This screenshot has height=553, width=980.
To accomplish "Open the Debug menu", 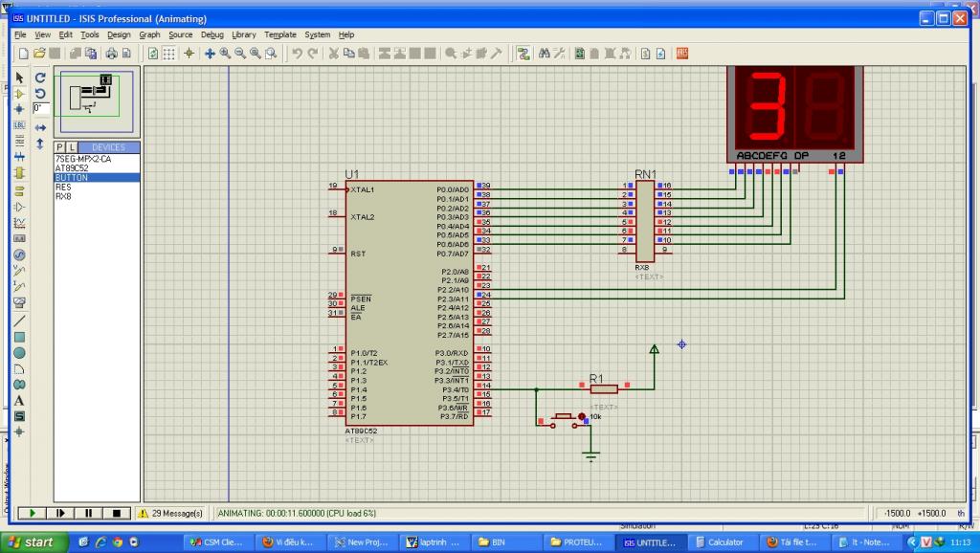I will (212, 34).
